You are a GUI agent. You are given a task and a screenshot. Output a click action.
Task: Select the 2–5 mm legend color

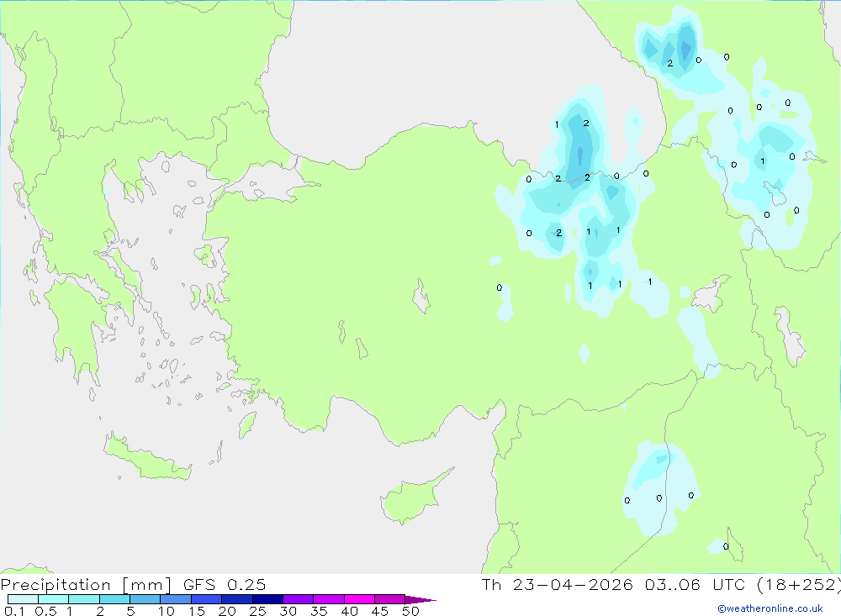click(x=114, y=599)
